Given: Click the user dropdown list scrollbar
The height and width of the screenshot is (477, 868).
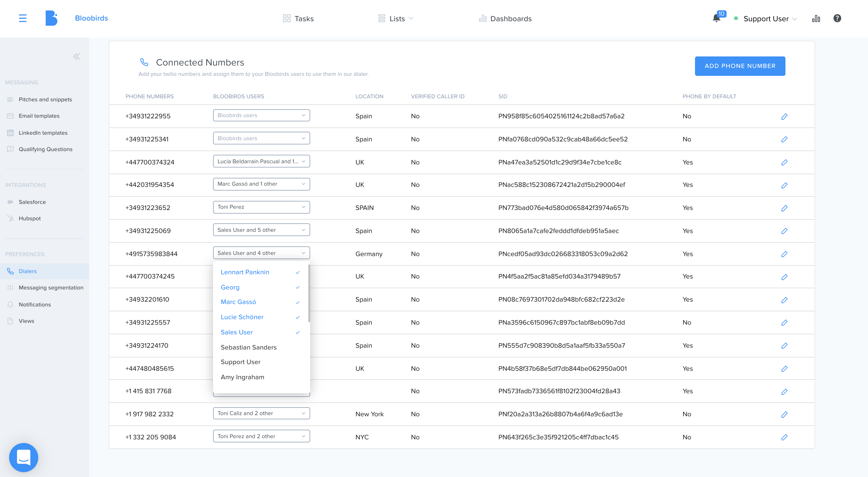Looking at the screenshot, I should coord(309,293).
